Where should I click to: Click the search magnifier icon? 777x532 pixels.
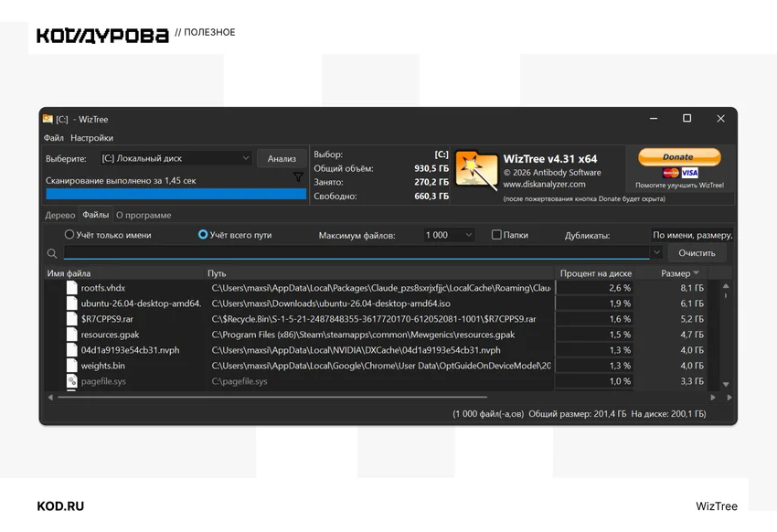(x=51, y=253)
